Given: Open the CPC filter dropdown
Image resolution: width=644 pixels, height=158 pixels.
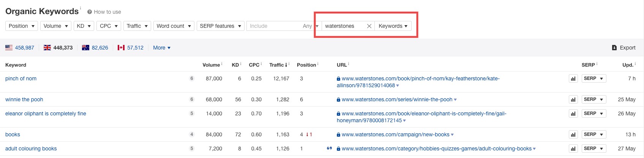Looking at the screenshot, I should [109, 26].
